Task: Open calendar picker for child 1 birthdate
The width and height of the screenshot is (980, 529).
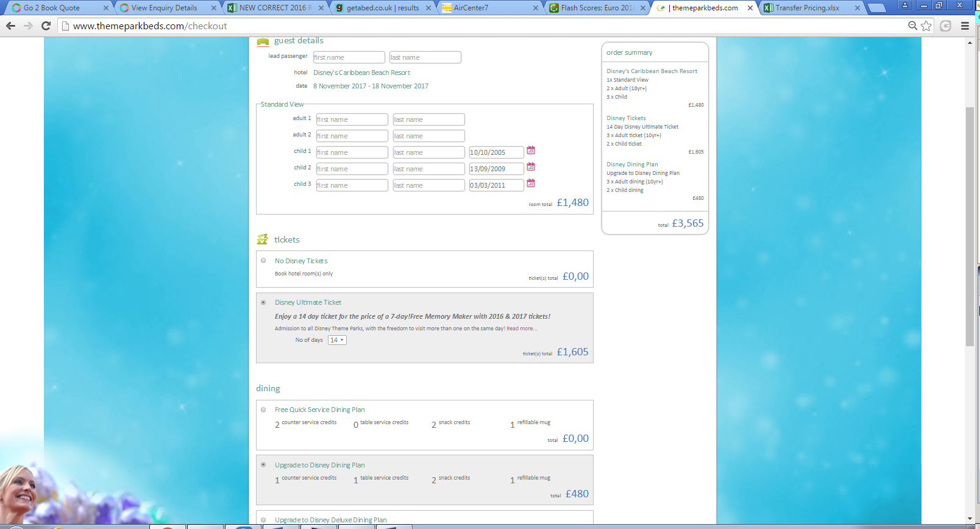Action: 531,150
